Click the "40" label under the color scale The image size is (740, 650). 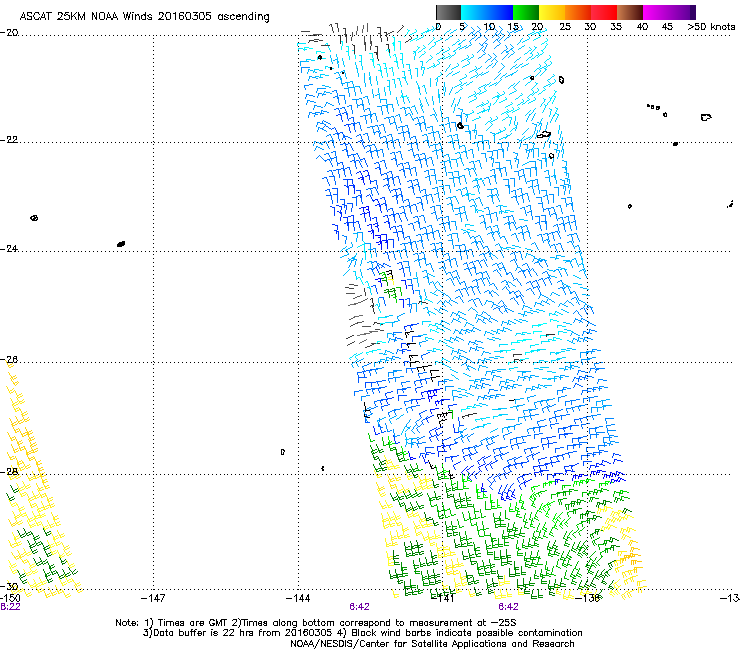pyautogui.click(x=642, y=27)
